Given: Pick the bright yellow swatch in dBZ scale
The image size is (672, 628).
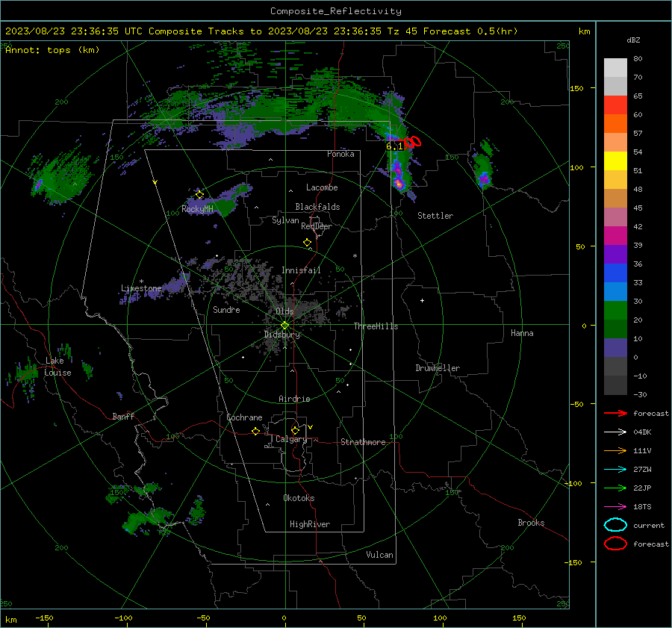Looking at the screenshot, I should [x=615, y=161].
